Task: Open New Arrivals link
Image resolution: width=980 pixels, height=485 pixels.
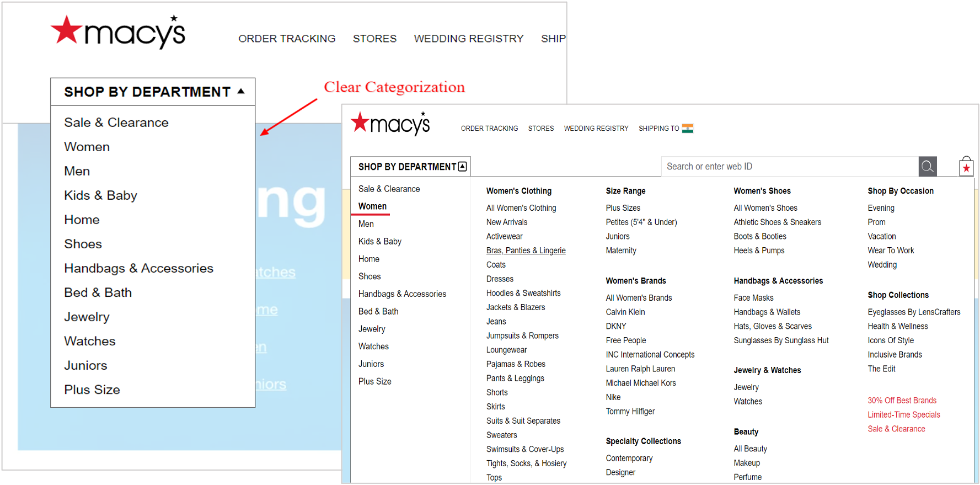Action: pyautogui.click(x=507, y=222)
